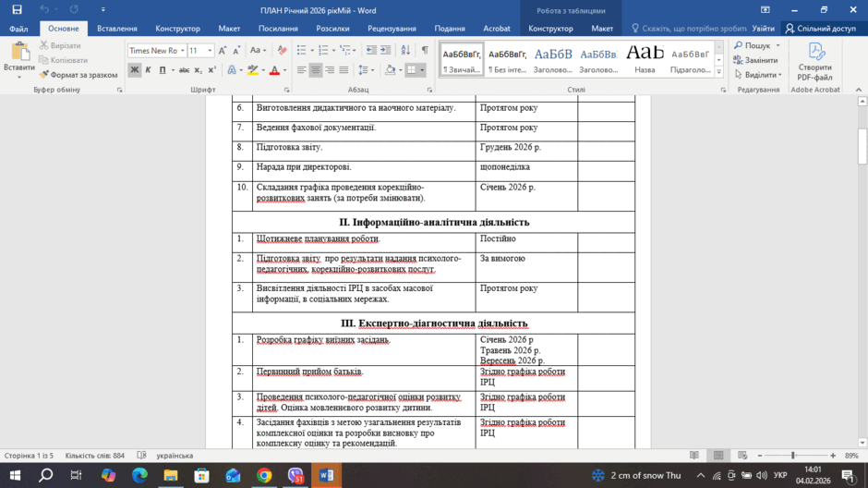Image resolution: width=868 pixels, height=488 pixels.
Task: Toggle strikethrough abc button
Action: pos(184,70)
